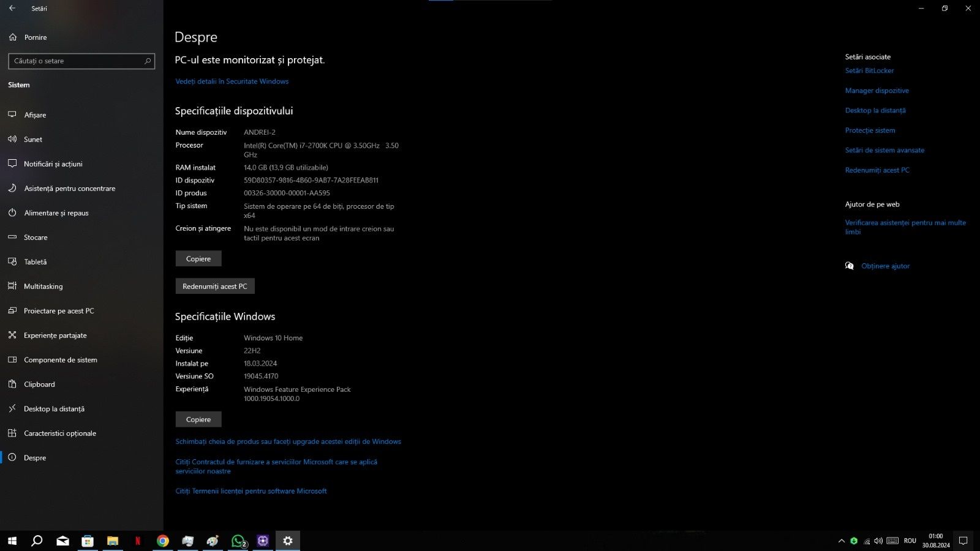Click the magnifier icon in settings search box
980x551 pixels.
click(148, 61)
